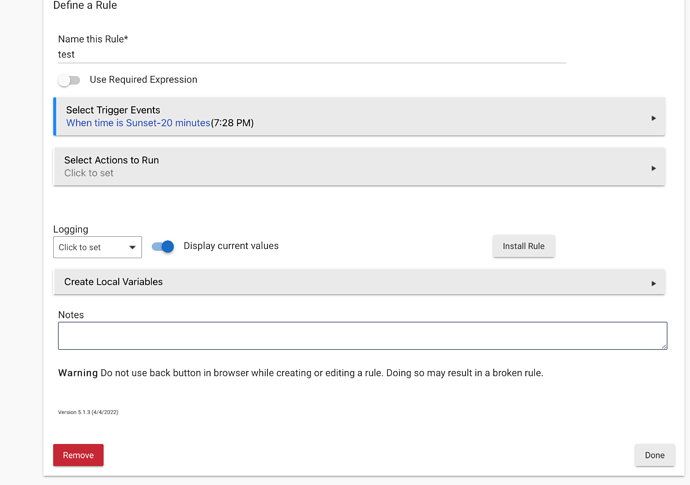This screenshot has width=690, height=485.
Task: Click the Done button
Action: pyautogui.click(x=654, y=455)
